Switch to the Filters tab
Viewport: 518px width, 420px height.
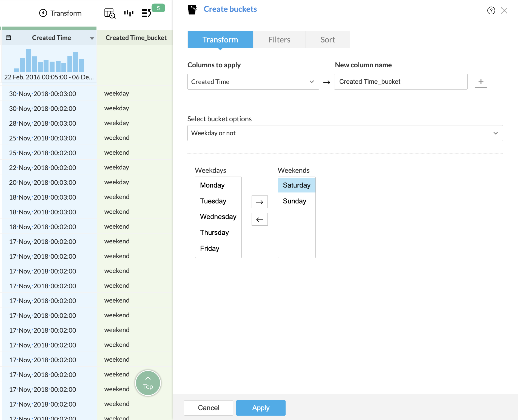279,40
